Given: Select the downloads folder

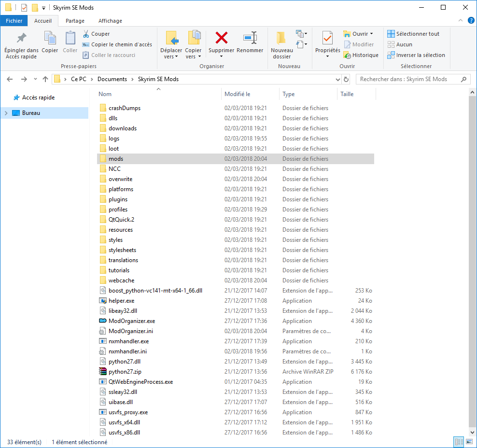Looking at the screenshot, I should tap(236, 128).
